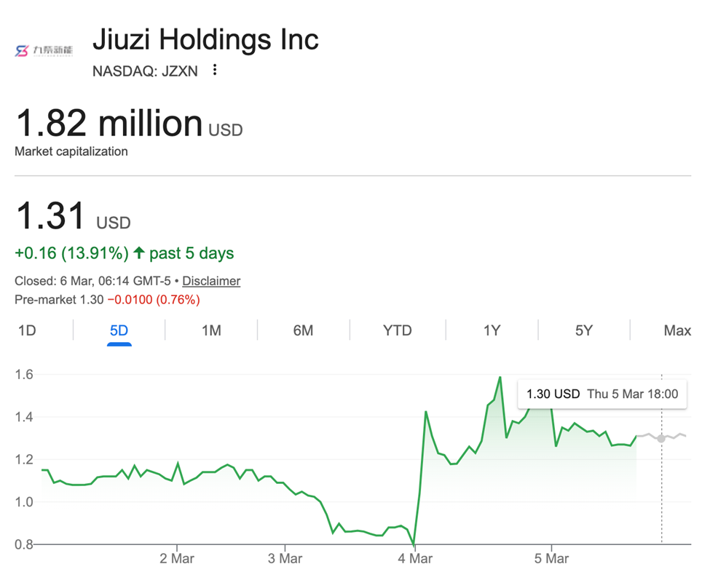View the 5Y stock chart
Screen dimensions: 710x588
[583, 330]
